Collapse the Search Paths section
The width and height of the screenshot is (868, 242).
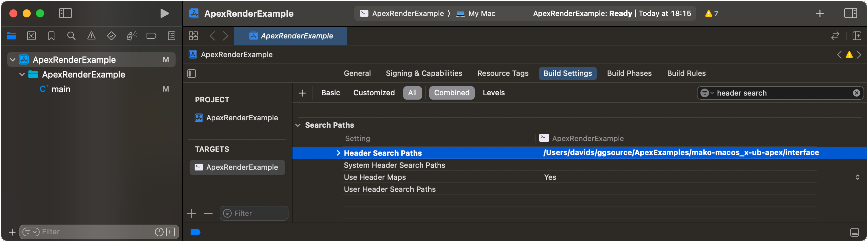pos(298,125)
